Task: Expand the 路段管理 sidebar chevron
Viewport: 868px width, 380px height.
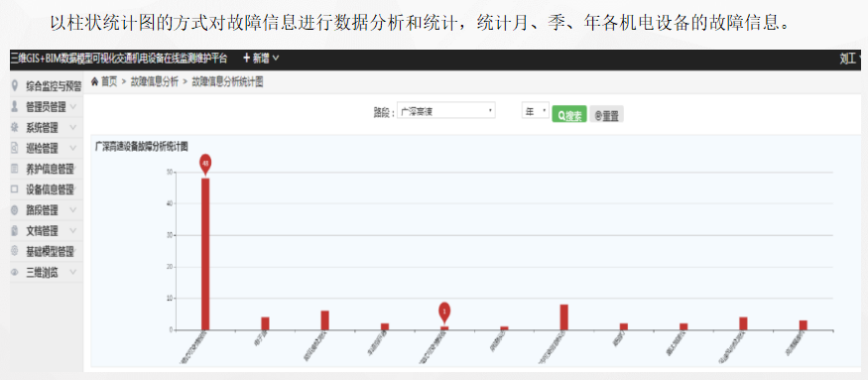Action: pos(73,210)
